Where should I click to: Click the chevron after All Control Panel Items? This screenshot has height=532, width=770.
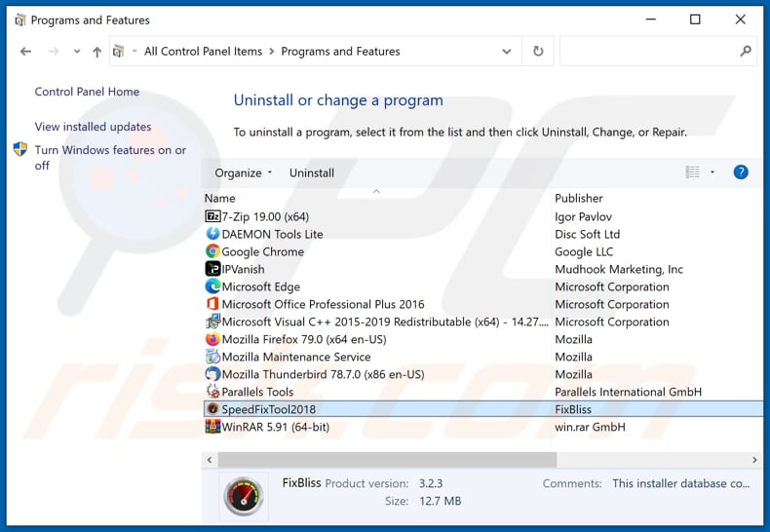[x=272, y=52]
